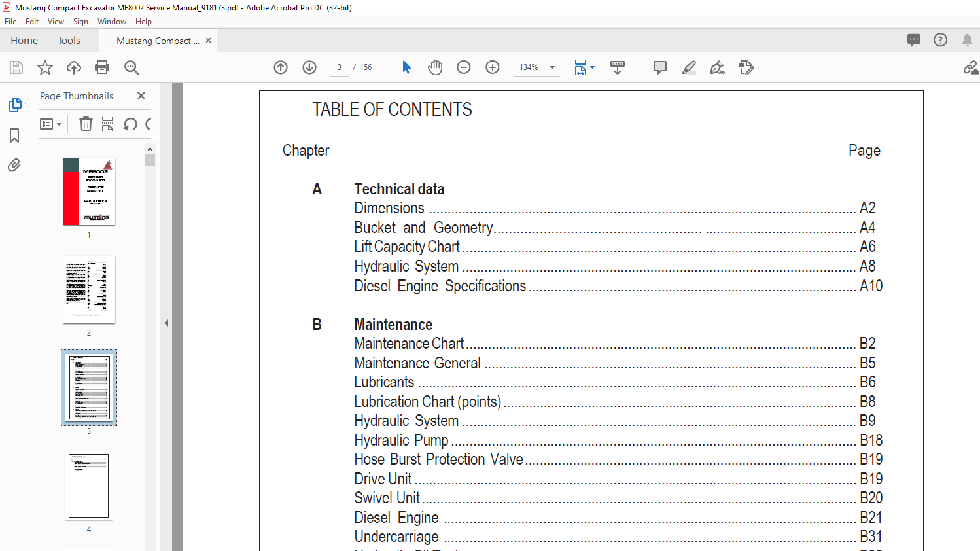This screenshot has width=980, height=551.
Task: Close the Page Thumbnails panel
Action: [141, 96]
